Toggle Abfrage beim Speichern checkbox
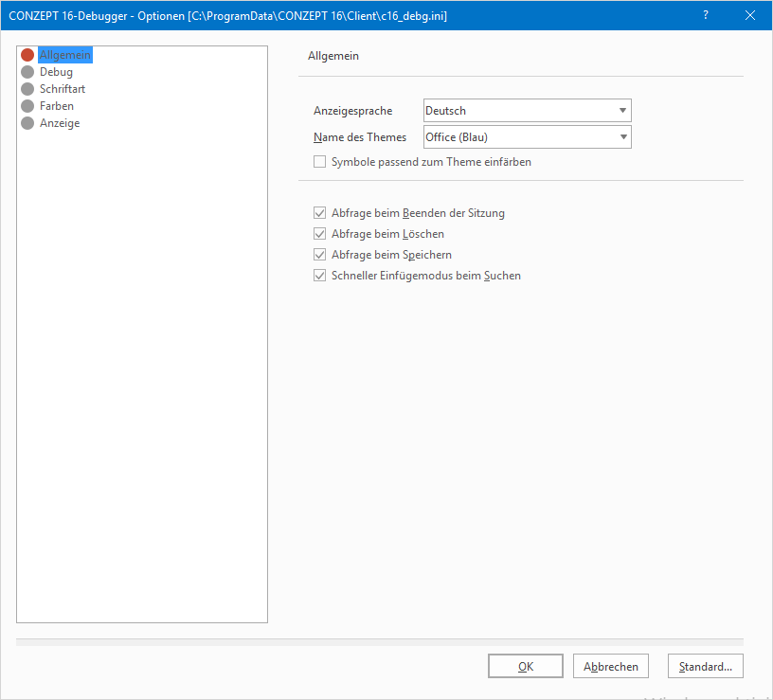 coord(319,255)
